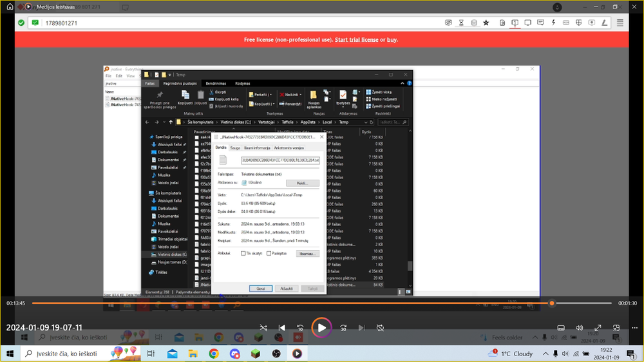Open the subtitles and captions menu
The width and height of the screenshot is (644, 362).
click(x=561, y=328)
